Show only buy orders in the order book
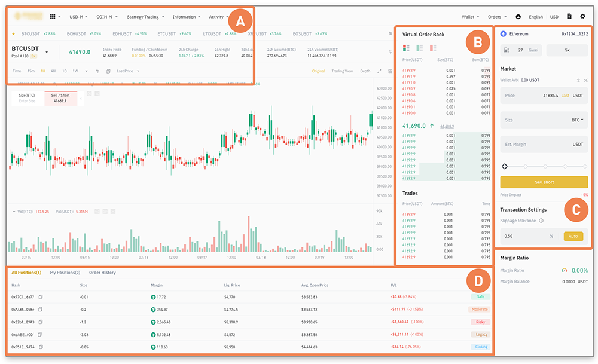 click(420, 48)
